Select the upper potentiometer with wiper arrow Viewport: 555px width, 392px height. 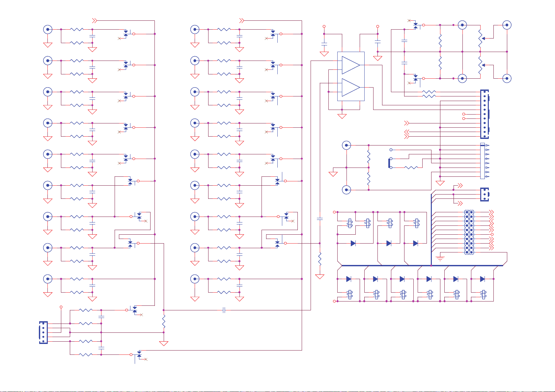(x=481, y=38)
